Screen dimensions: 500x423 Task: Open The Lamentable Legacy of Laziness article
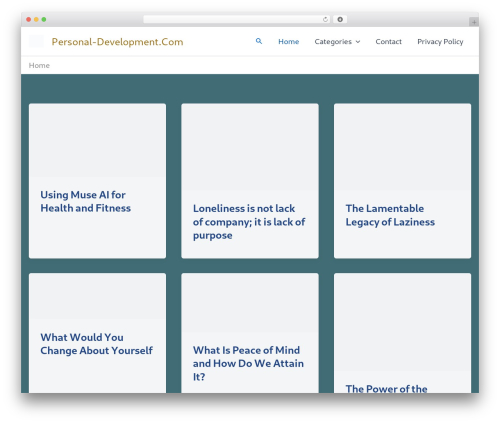click(390, 215)
